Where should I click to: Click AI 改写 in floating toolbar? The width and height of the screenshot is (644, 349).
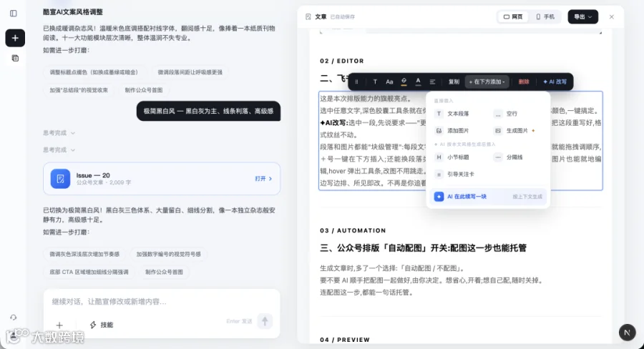coord(555,82)
